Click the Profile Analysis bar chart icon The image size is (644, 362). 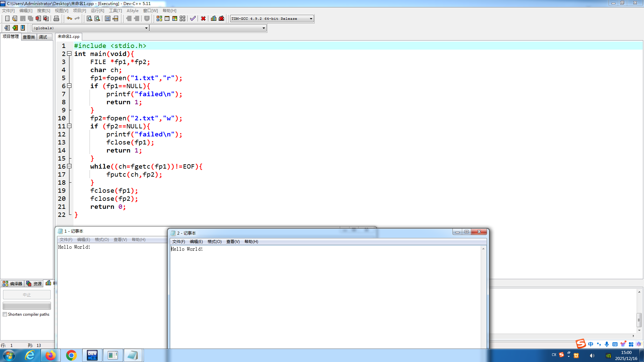[x=214, y=18]
